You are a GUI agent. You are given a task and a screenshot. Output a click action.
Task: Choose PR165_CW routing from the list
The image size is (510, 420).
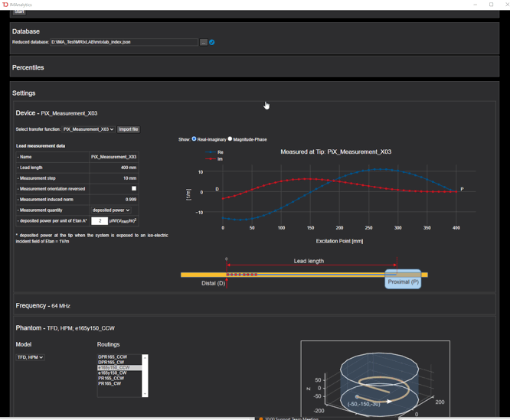(x=111, y=384)
